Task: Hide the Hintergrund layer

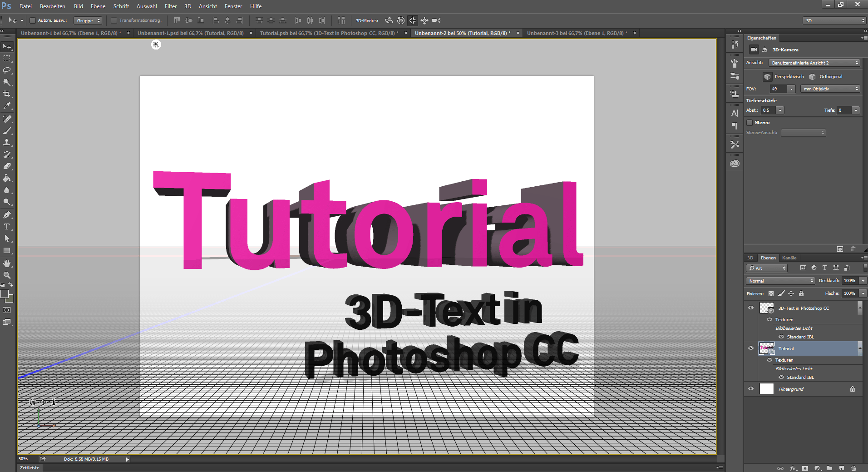Action: pos(751,389)
